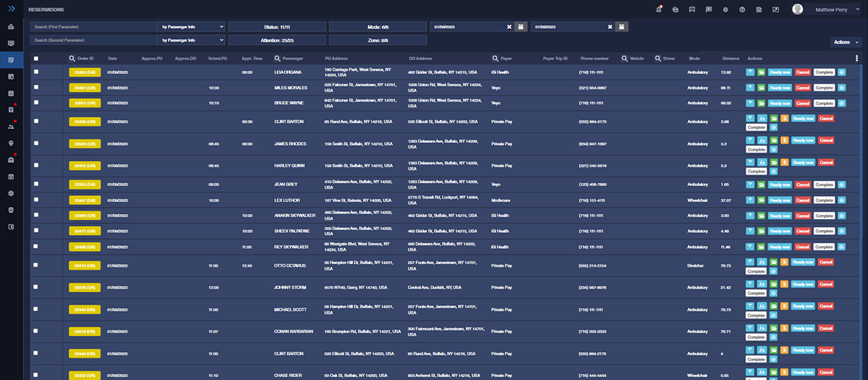Click the Order ID search magnifier icon
The height and width of the screenshot is (380, 868).
pos(72,59)
